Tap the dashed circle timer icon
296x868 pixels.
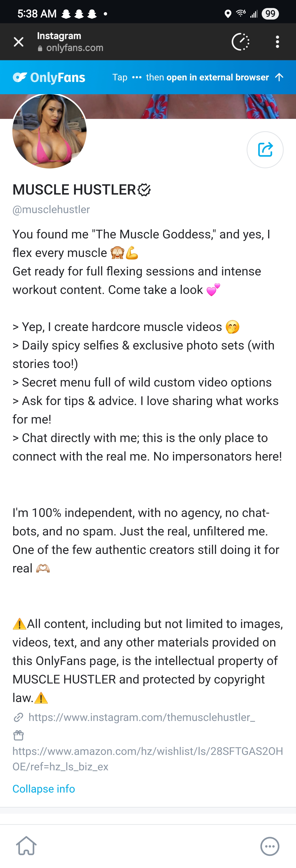tap(240, 42)
